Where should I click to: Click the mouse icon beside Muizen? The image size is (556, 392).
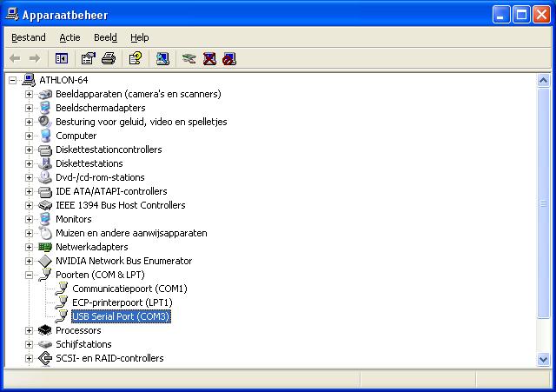45,233
